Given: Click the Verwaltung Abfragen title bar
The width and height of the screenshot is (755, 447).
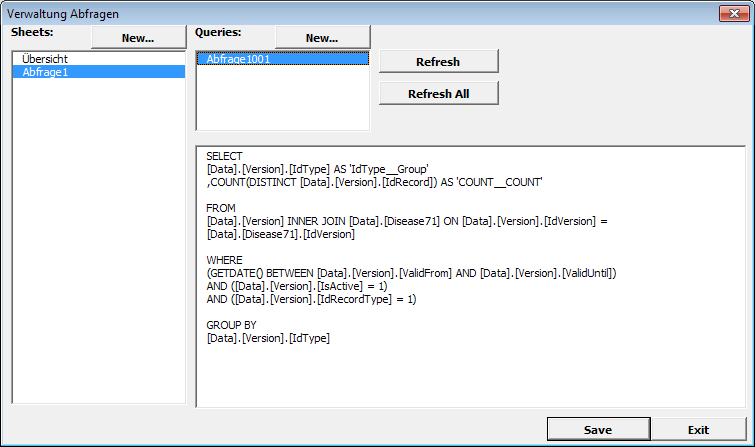Looking at the screenshot, I should [300, 13].
